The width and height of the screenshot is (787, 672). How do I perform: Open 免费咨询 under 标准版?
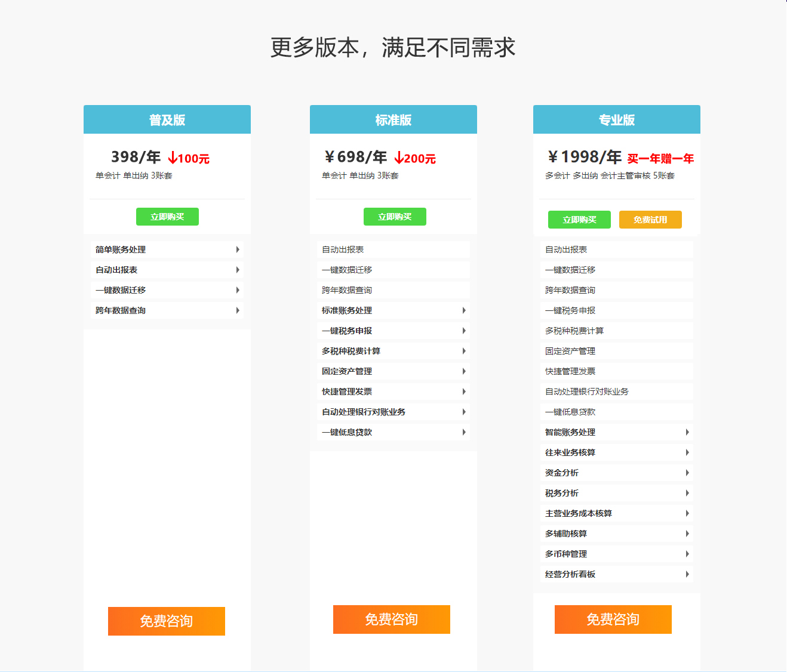[x=392, y=619]
